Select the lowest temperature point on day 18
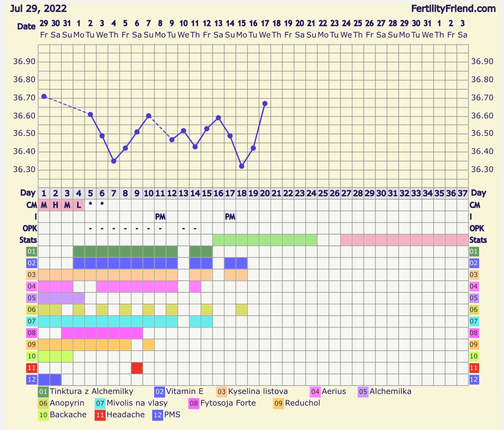 pyautogui.click(x=242, y=166)
